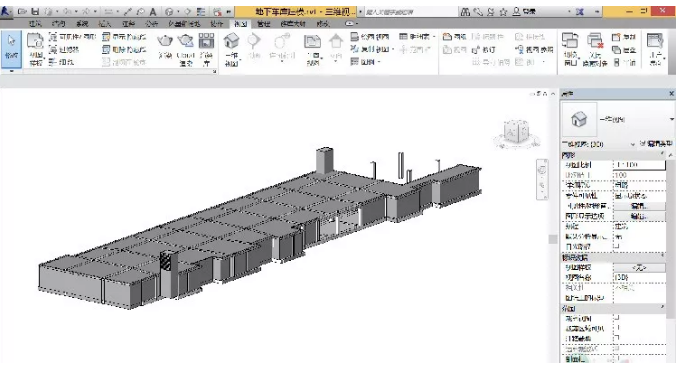Click the Filters ribbon button
This screenshot has width=690, height=375.
(64, 49)
